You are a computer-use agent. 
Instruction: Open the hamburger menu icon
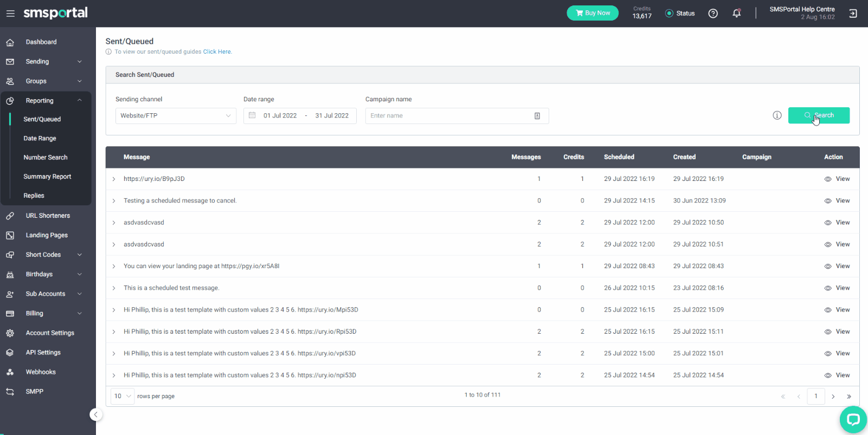click(x=10, y=14)
